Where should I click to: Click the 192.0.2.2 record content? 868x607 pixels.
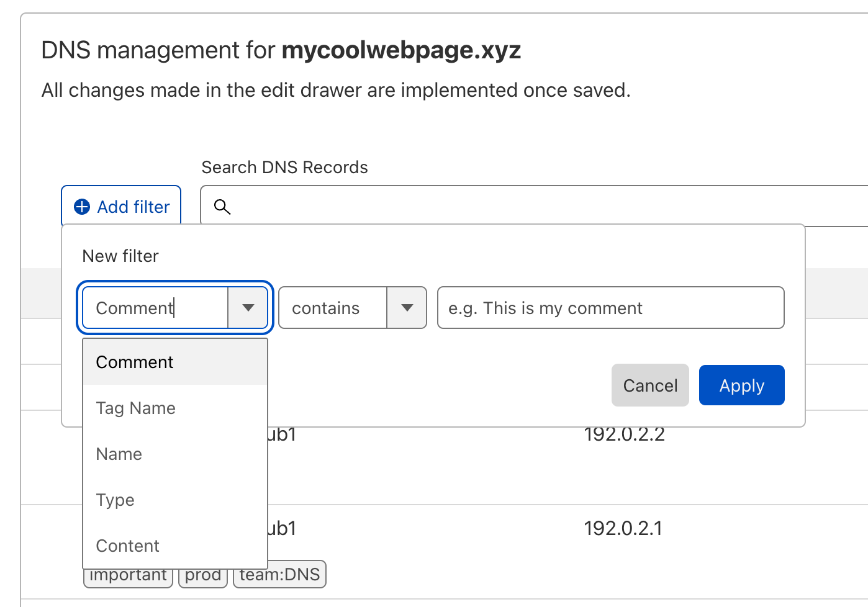pos(625,434)
